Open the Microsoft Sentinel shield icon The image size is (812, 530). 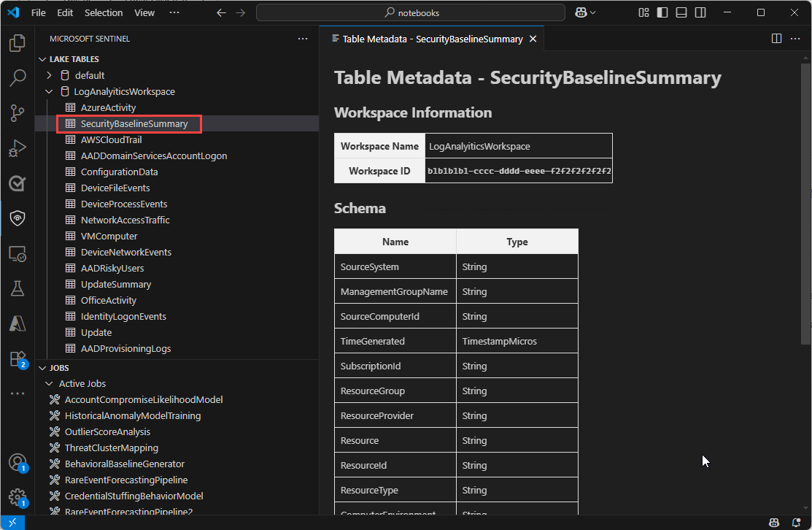click(x=18, y=218)
